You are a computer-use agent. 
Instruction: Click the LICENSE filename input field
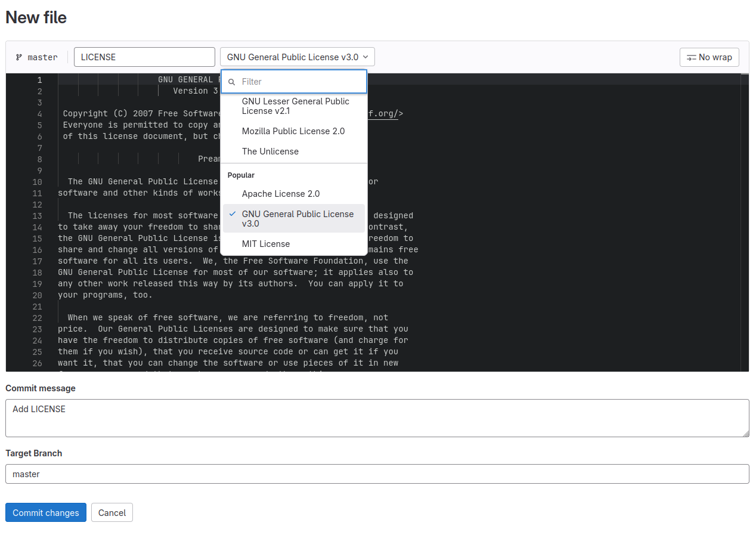pyautogui.click(x=144, y=57)
